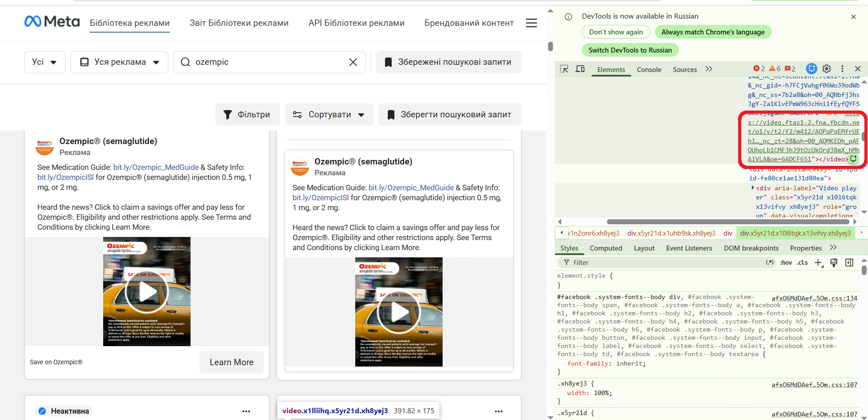Open bit.ly/OzempicISI link in left ad
Screen dimensions: 868x420
coord(66,177)
